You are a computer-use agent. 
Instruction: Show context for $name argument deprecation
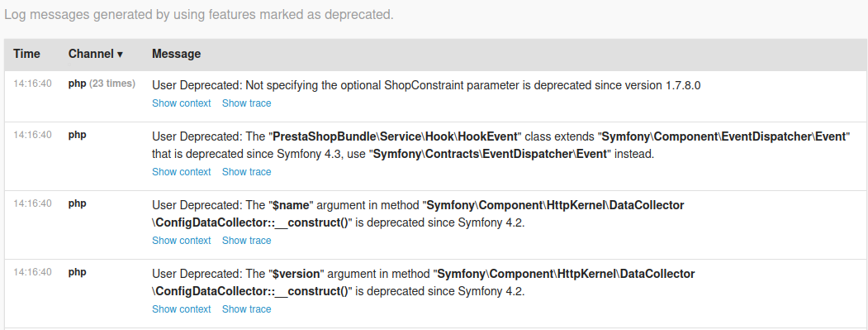(181, 240)
